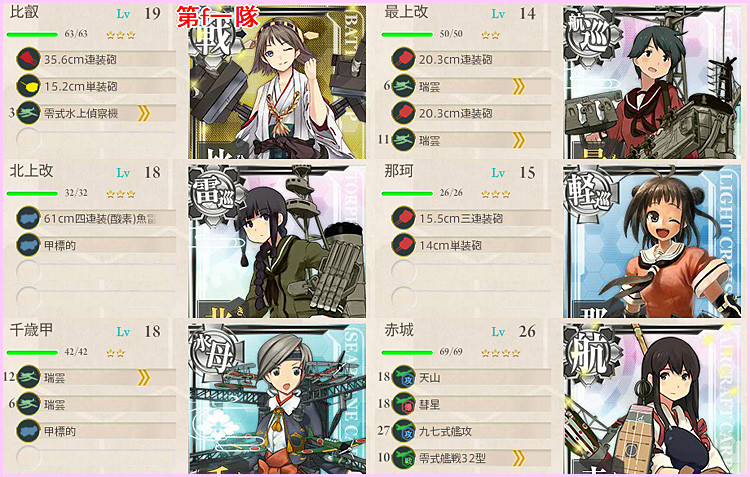
Task: Click the red bomber plane icon beside 彗星
Action: click(403, 404)
